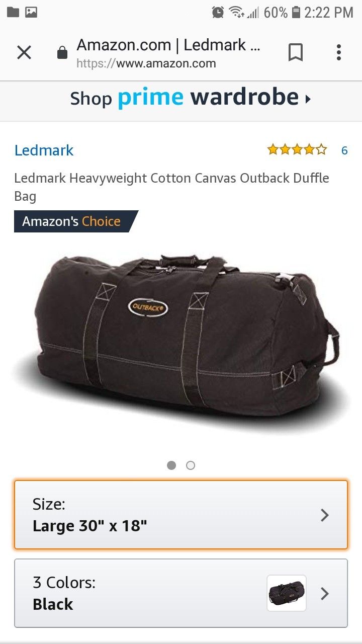Select the first image carousel dot
This screenshot has height=644, width=362.
[x=171, y=465]
